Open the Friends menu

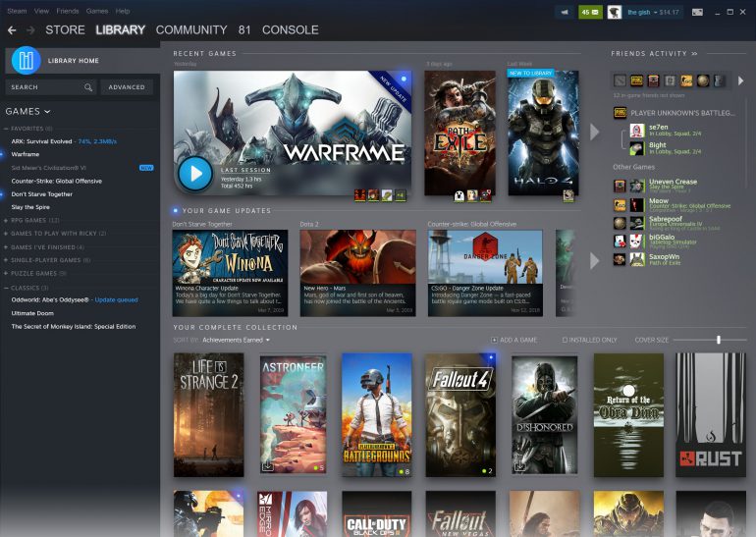[68, 11]
